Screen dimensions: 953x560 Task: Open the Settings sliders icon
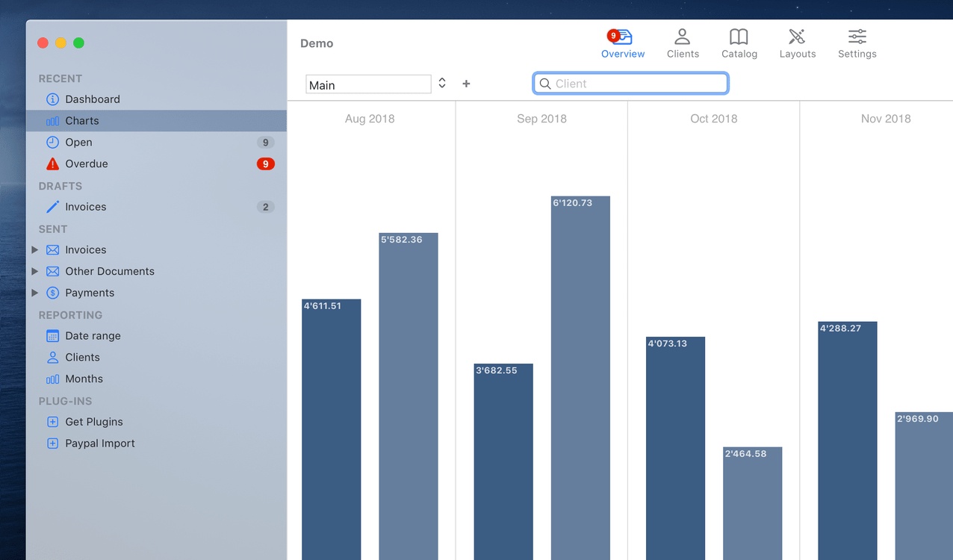[x=857, y=37]
